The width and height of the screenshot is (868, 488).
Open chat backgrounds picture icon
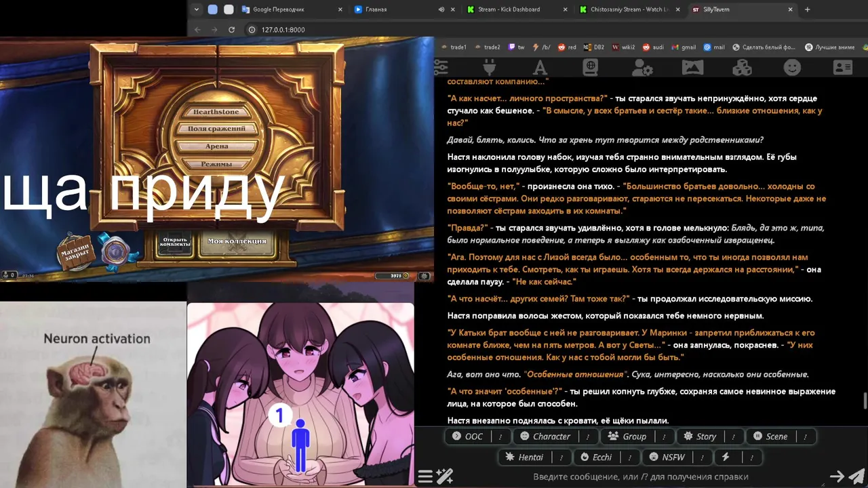[x=692, y=67]
